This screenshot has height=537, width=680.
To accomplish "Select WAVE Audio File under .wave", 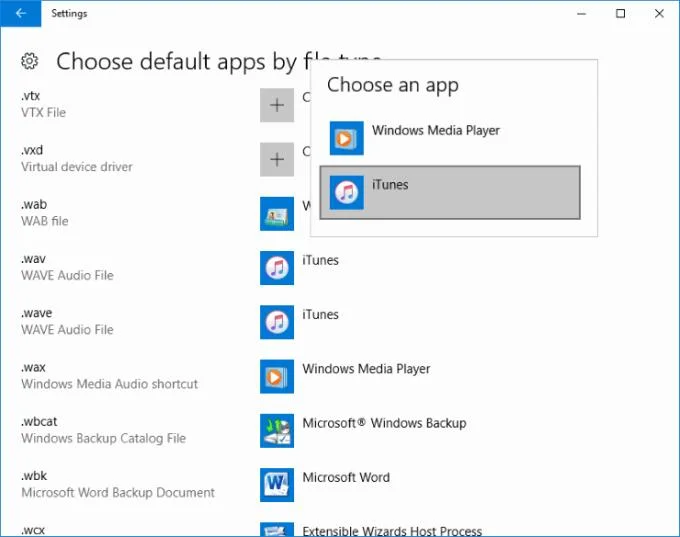I will pyautogui.click(x=67, y=330).
